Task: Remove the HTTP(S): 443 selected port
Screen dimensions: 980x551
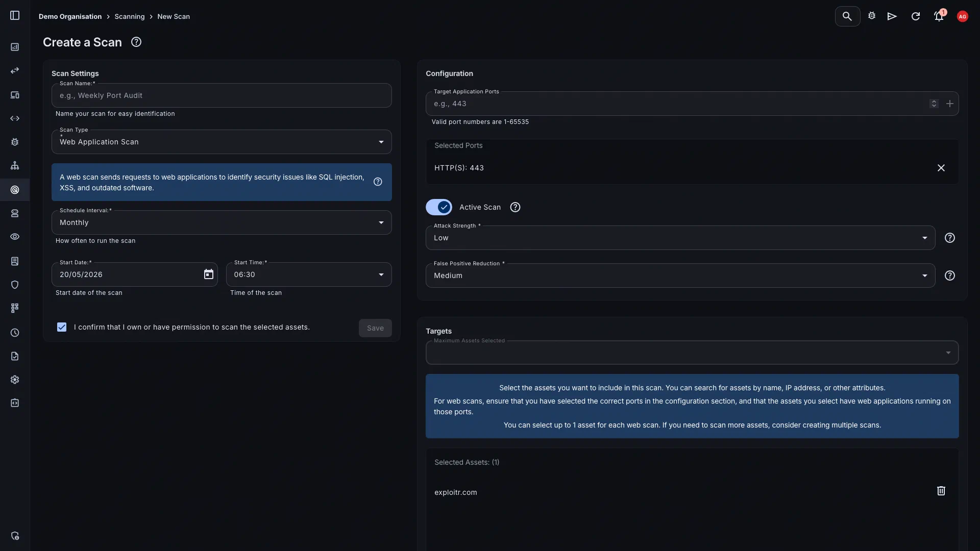Action: 941,168
